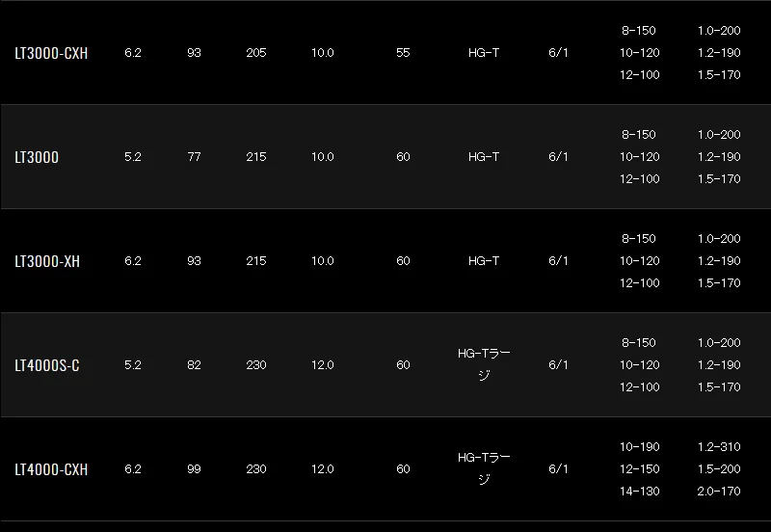Click the LT3000-CXH model name
771x532 pixels.
pyautogui.click(x=51, y=53)
